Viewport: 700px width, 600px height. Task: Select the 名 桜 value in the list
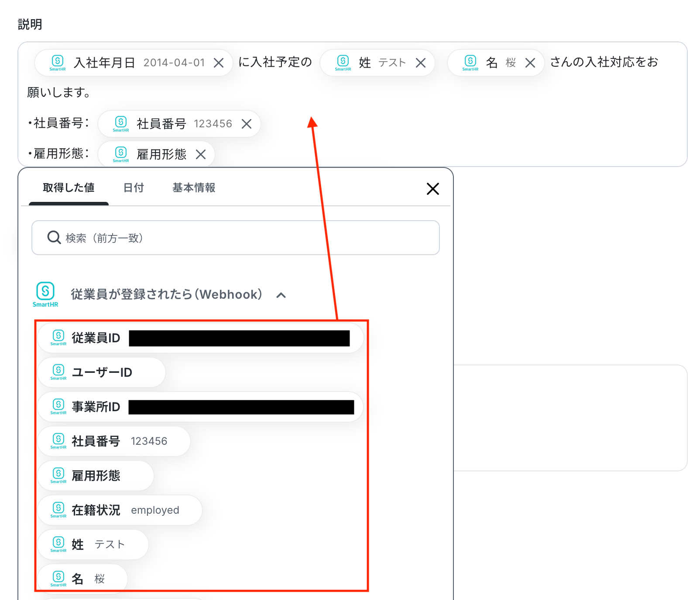pyautogui.click(x=82, y=579)
